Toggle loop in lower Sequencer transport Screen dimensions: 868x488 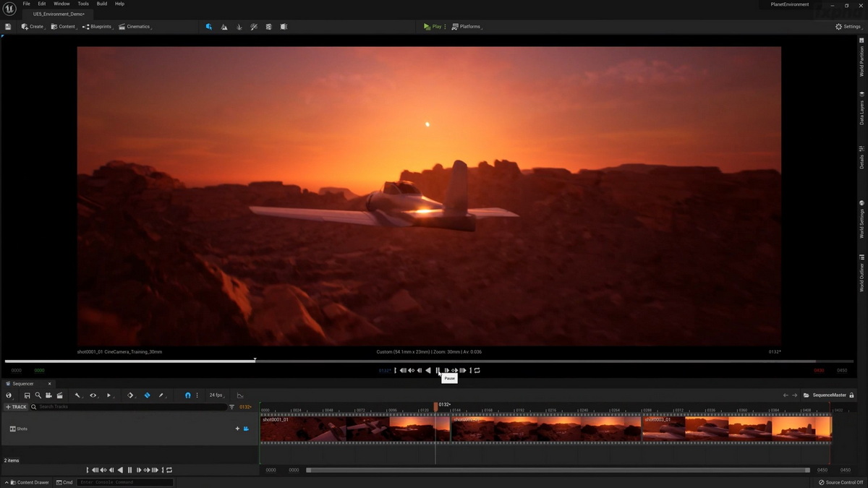coord(169,470)
